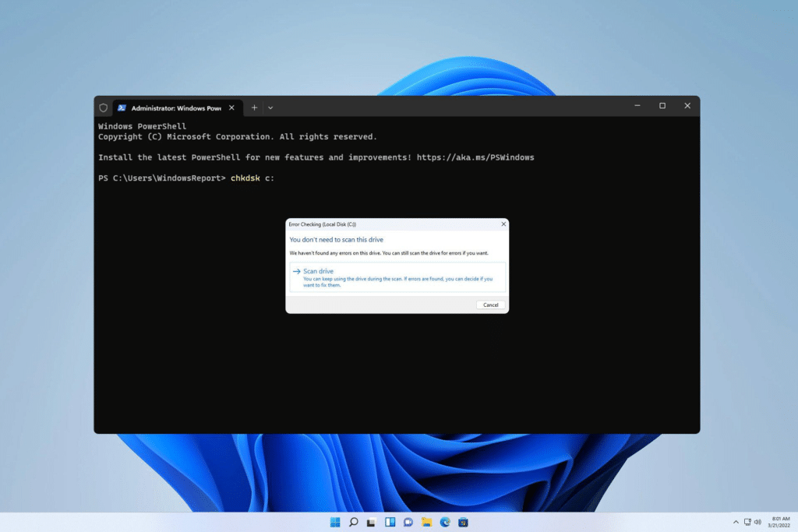The width and height of the screenshot is (798, 532).
Task: Click the administrator shield icon in title bar
Action: coord(104,107)
